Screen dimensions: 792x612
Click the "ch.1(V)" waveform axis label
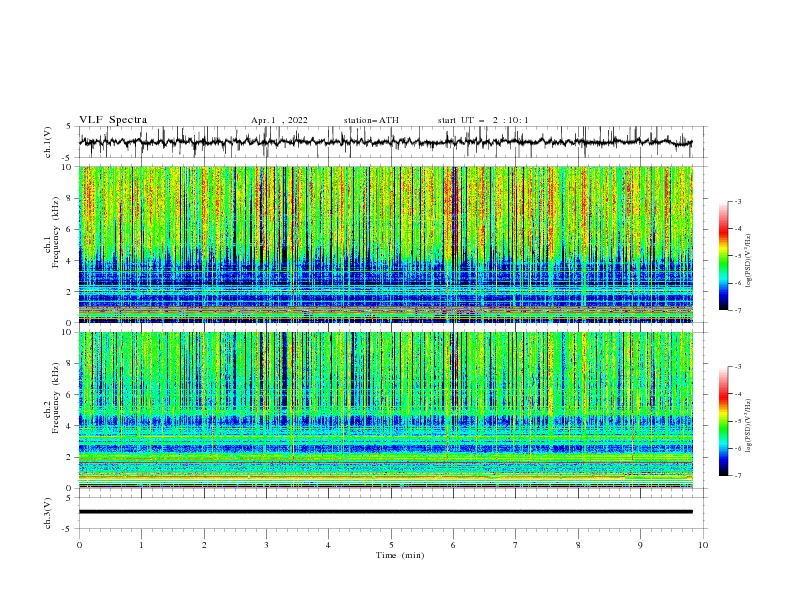[x=48, y=142]
